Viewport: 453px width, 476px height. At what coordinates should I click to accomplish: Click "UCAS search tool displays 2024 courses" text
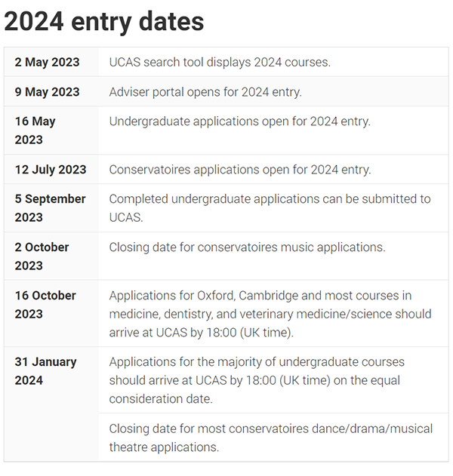(220, 62)
